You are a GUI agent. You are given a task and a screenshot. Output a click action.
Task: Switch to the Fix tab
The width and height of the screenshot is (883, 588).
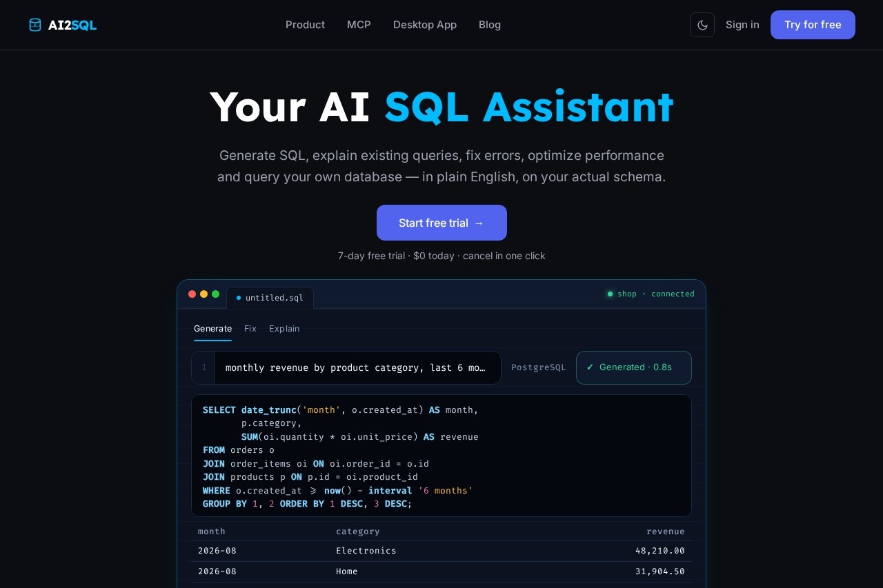click(250, 329)
